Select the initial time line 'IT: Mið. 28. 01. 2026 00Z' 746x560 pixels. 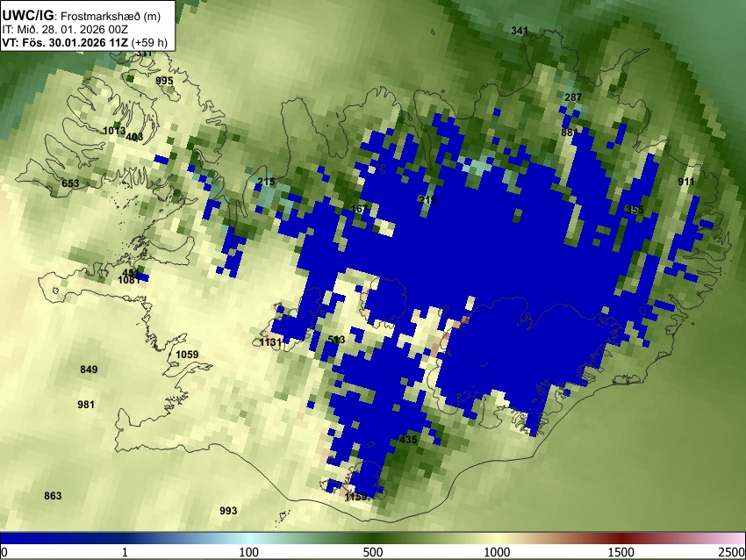65,30
